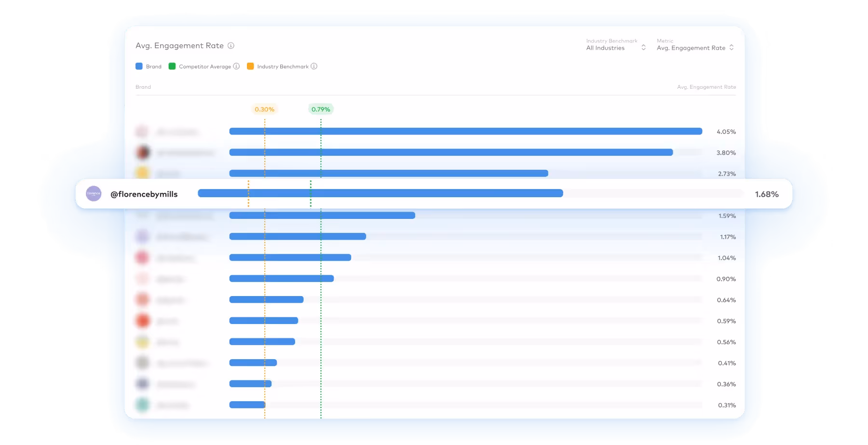The height and width of the screenshot is (445, 868).
Task: Click the Competitor Average legend info icon
Action: 236,67
